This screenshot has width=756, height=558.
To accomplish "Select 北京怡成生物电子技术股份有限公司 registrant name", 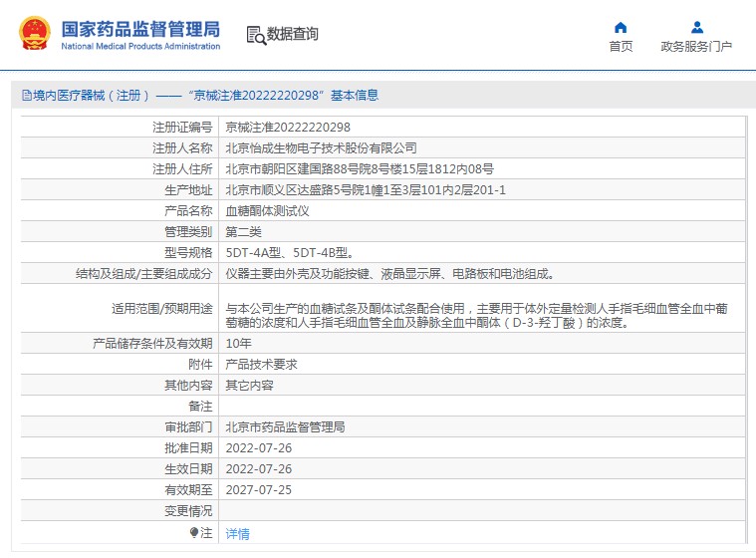I will 321,148.
